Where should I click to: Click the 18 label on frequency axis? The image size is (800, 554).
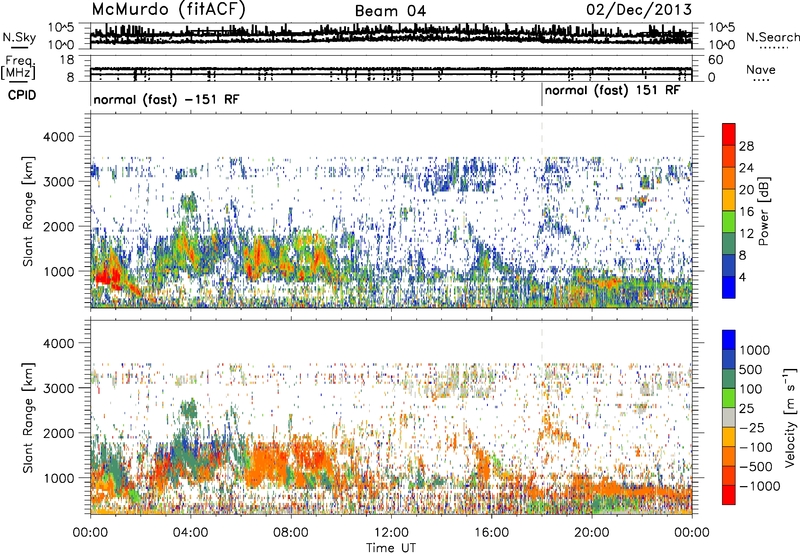tap(67, 60)
